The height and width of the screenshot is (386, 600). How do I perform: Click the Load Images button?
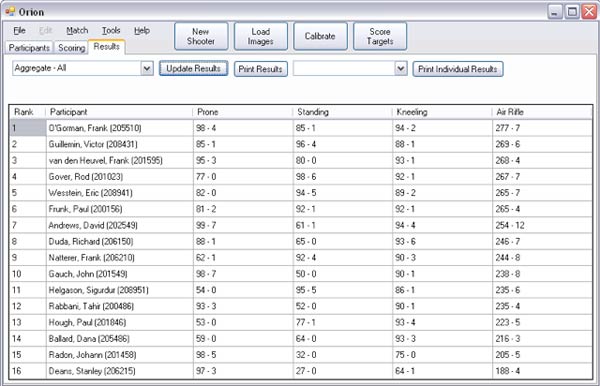click(261, 36)
